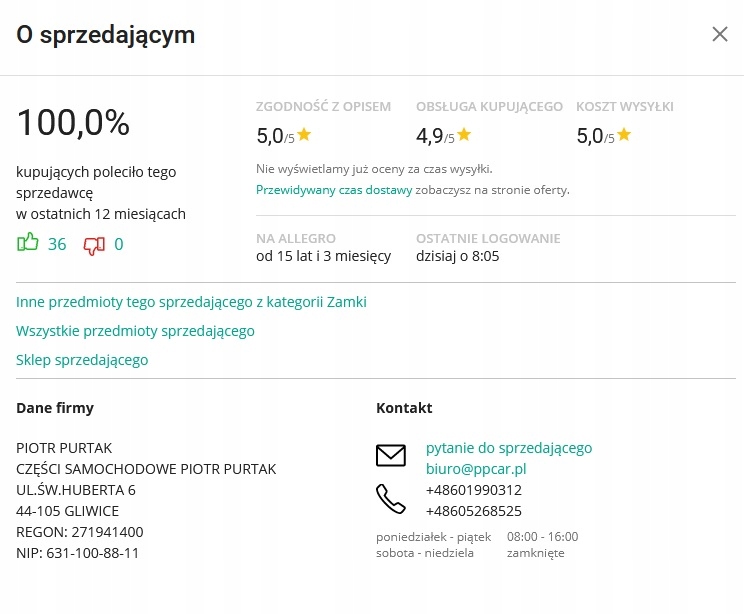Open the 36 positive reviews count
Image resolution: width=744 pixels, height=614 pixels.
57,244
